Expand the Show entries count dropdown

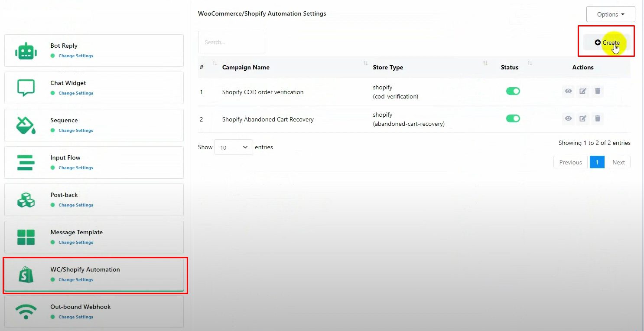coord(233,147)
